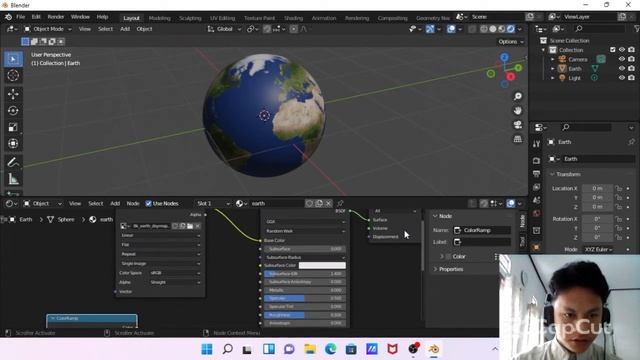This screenshot has height=360, width=640.
Task: Open the World properties tab icon
Action: 536,213
